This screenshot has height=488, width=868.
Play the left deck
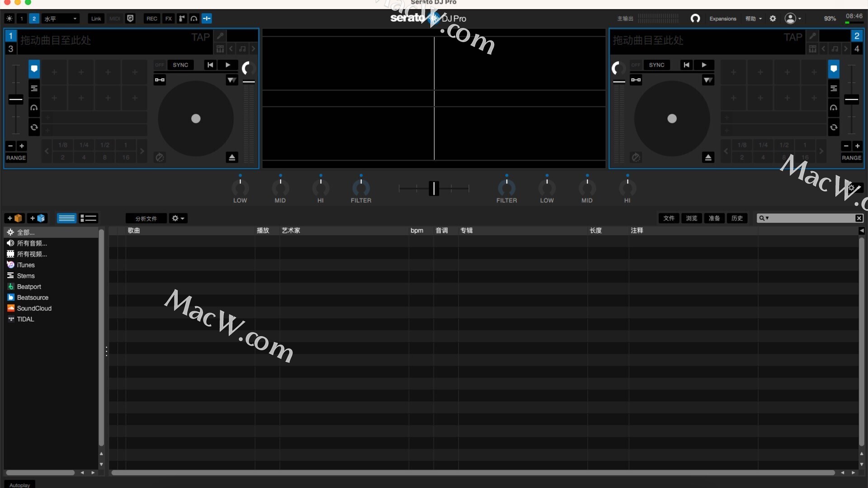(x=228, y=65)
